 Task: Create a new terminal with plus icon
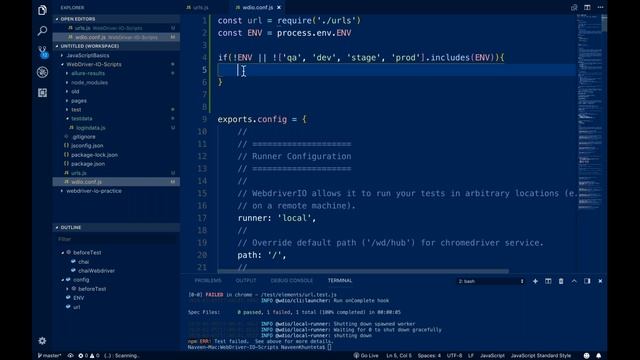(535, 281)
